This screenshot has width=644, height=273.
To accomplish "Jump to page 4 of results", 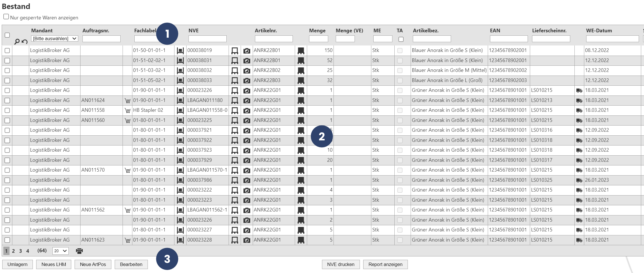I will 27,251.
